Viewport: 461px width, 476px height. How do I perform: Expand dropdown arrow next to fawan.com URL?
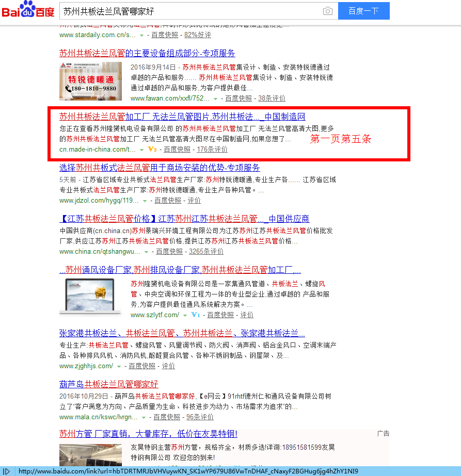coord(215,99)
